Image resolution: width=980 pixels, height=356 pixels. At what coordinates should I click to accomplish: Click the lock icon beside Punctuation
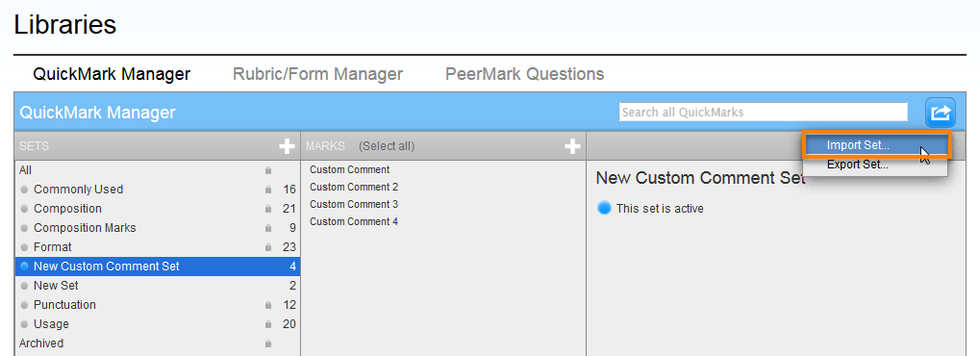pyautogui.click(x=268, y=305)
